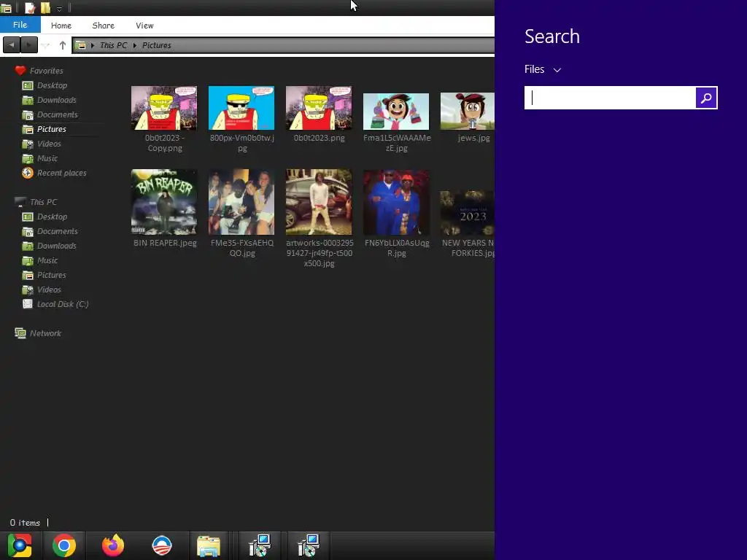Viewport: 747px width, 560px height.
Task: Select This PC in navigation pane
Action: [43, 202]
